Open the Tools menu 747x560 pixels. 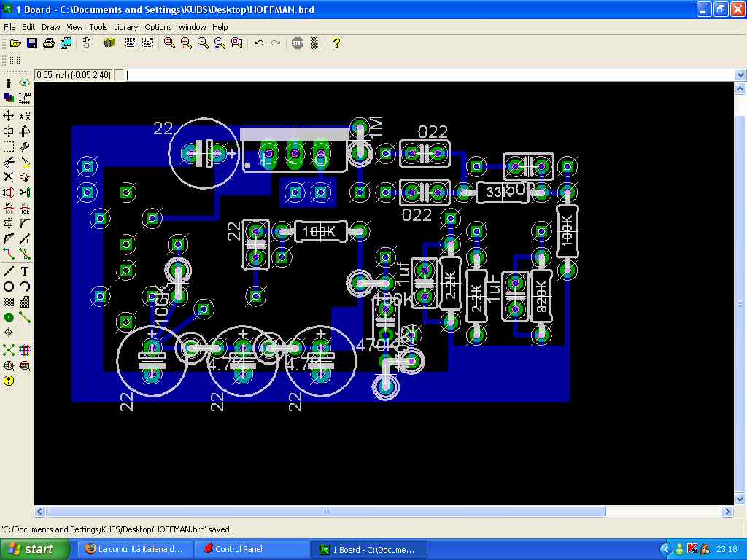coord(98,27)
